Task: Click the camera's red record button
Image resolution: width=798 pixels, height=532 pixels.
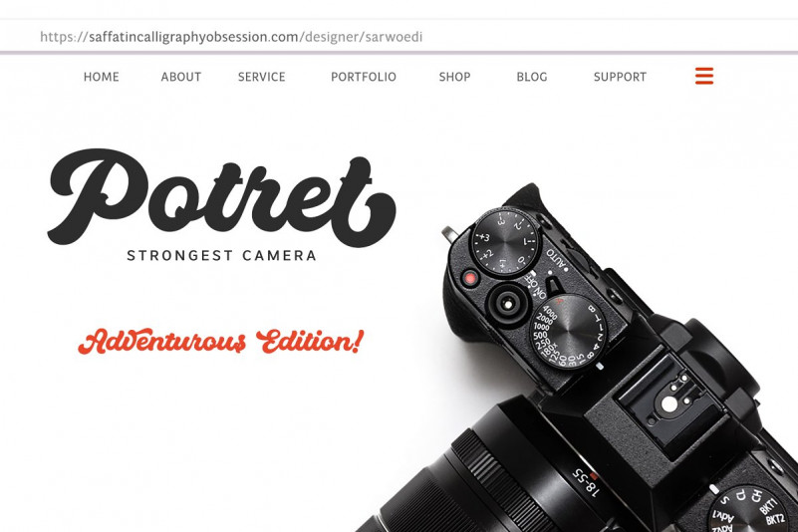Action: tap(470, 279)
